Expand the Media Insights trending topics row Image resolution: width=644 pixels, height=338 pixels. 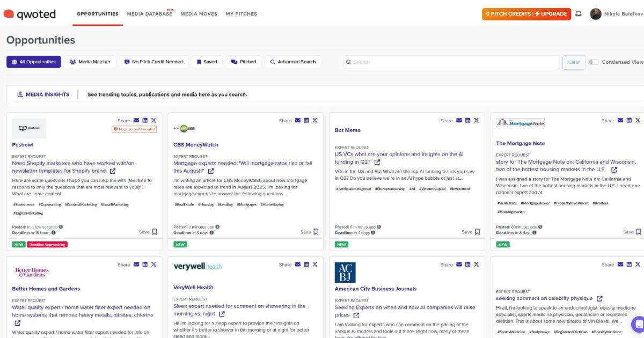(165, 94)
